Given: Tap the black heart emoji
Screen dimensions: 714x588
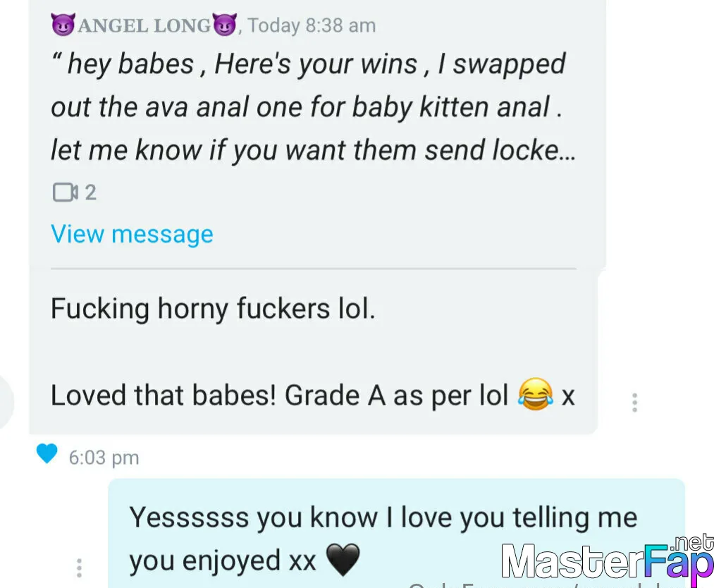Looking at the screenshot, I should pyautogui.click(x=343, y=560).
